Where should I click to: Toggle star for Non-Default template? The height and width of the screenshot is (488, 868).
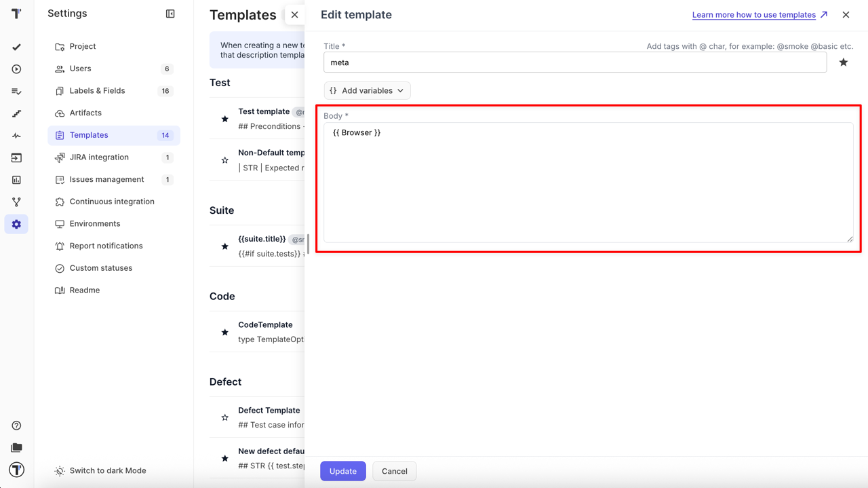click(x=225, y=160)
